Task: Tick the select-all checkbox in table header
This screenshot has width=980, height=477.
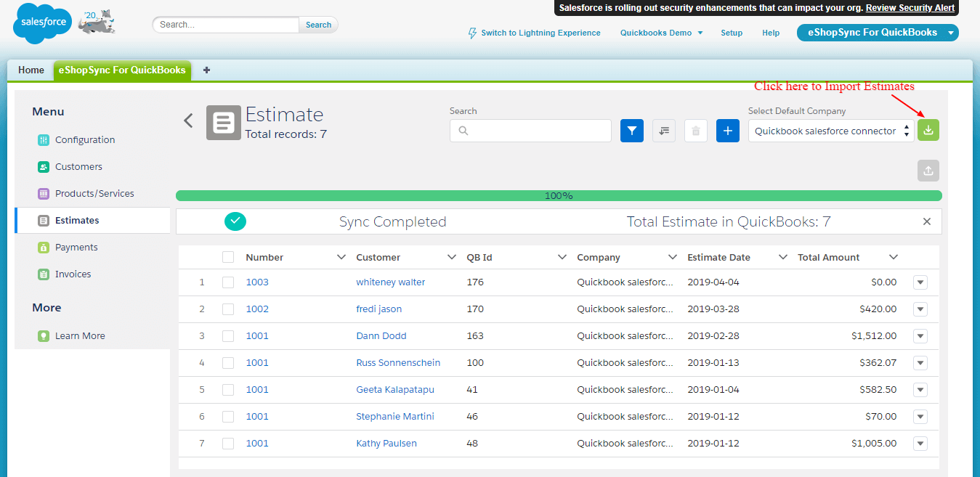Action: (228, 257)
